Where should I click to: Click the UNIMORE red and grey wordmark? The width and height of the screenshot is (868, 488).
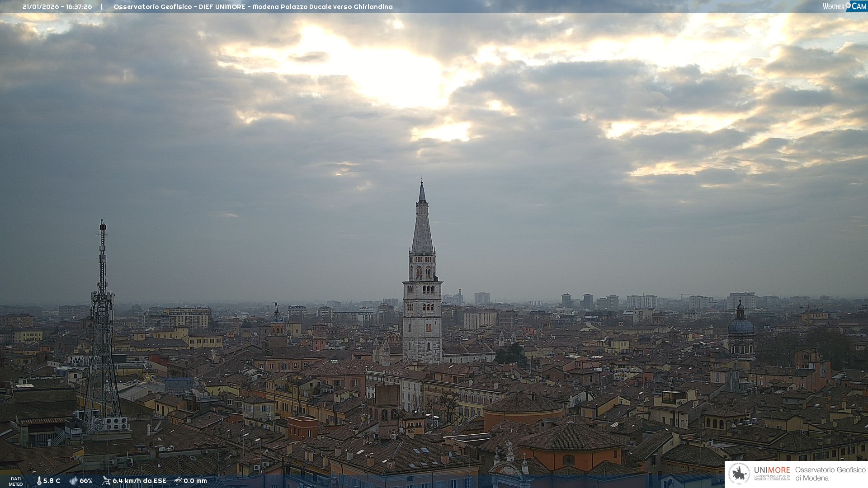click(772, 470)
